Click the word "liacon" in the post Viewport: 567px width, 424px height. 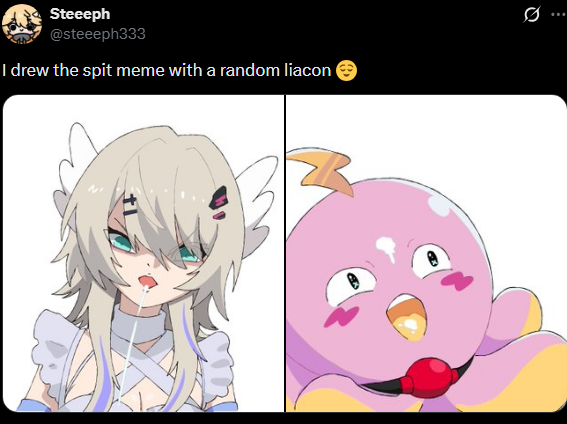click(307, 70)
